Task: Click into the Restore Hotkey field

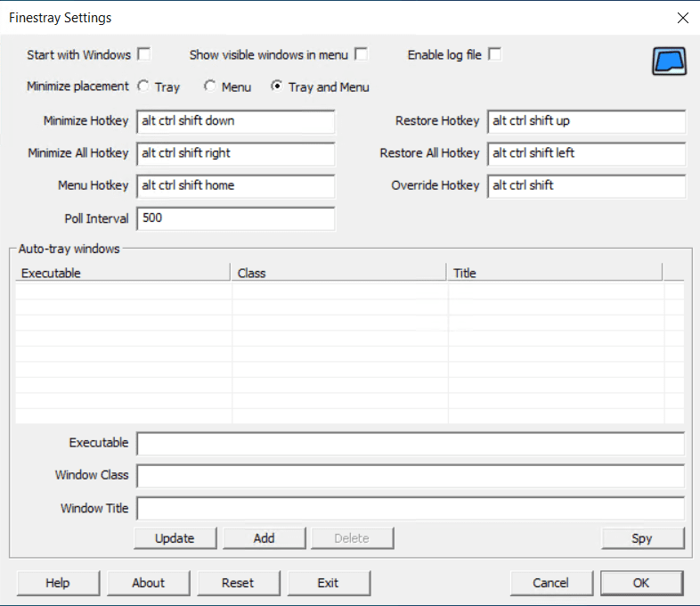Action: [587, 121]
